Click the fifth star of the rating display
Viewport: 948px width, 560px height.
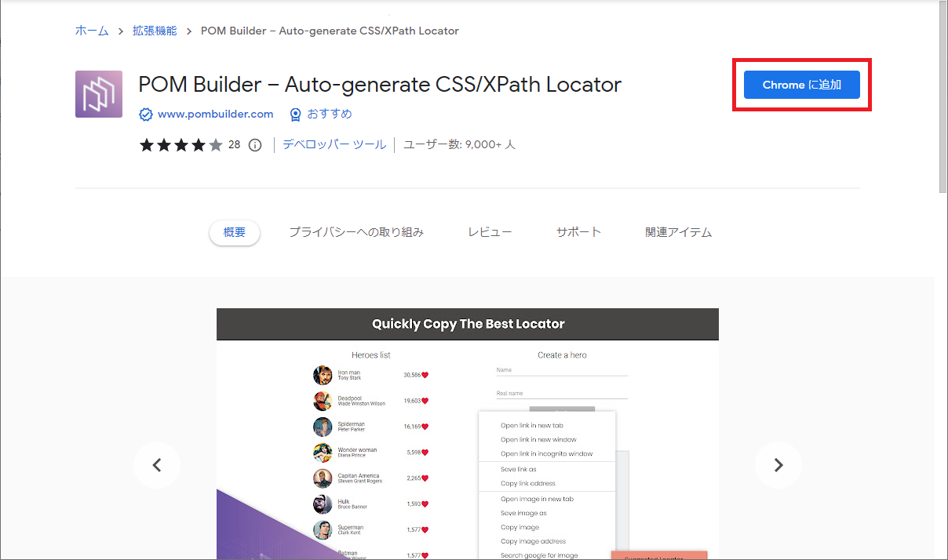pyautogui.click(x=215, y=144)
